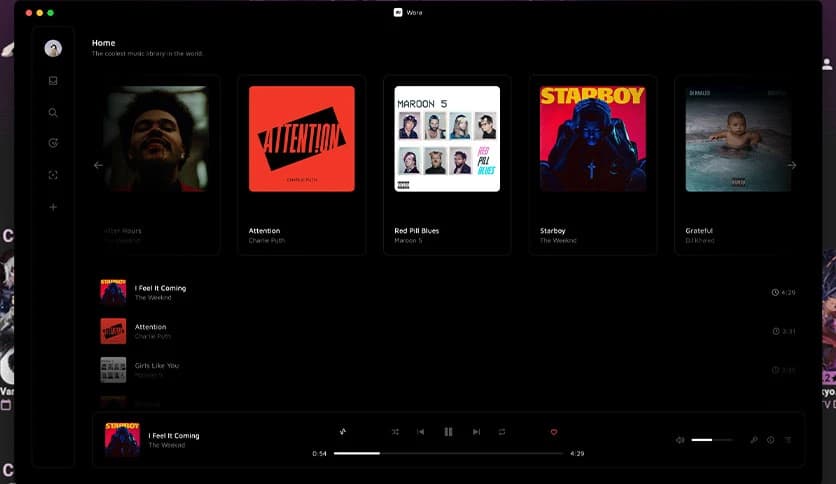Open the search icon in the sidebar
836x484 pixels.
(53, 113)
